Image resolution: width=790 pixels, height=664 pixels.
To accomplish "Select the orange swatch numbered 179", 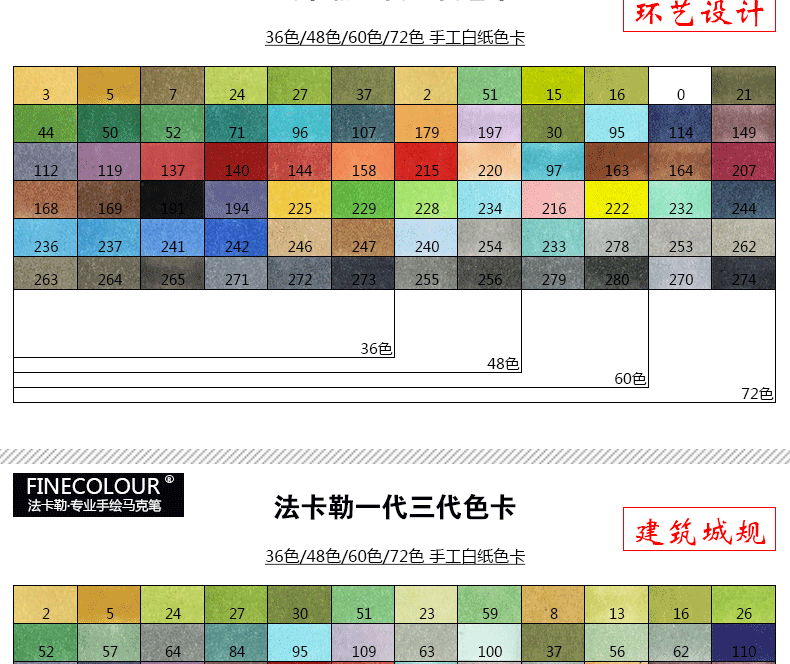I will point(427,124).
